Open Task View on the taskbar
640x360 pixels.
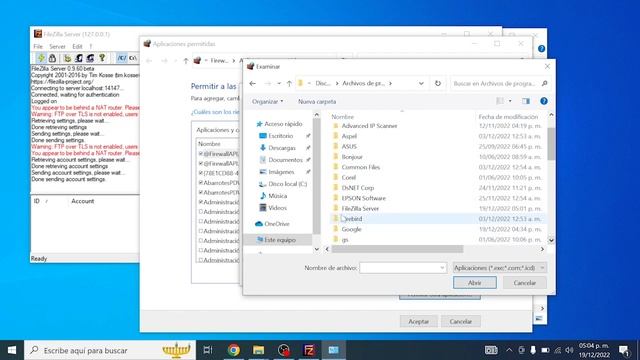pos(208,350)
